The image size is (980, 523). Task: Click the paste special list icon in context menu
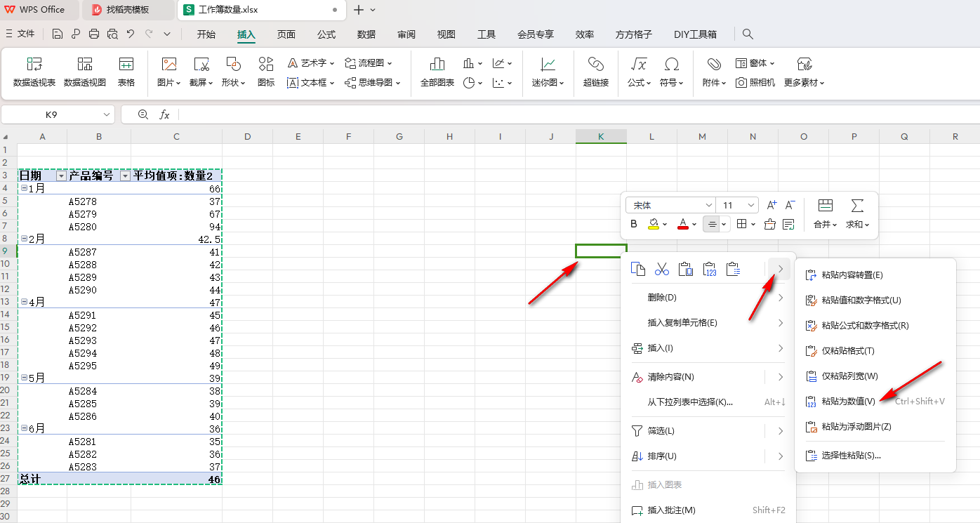click(x=734, y=269)
